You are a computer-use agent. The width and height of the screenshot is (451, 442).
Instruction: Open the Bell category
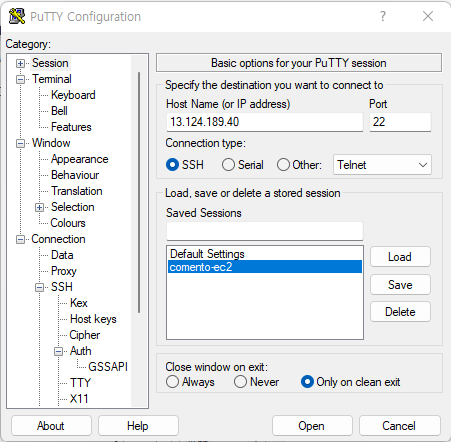(x=59, y=111)
